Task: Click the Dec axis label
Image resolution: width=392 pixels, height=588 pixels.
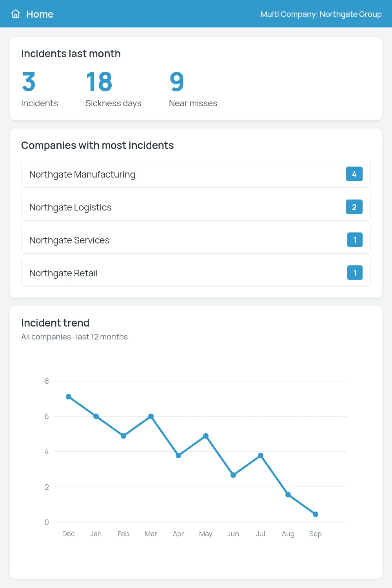Action: (69, 534)
